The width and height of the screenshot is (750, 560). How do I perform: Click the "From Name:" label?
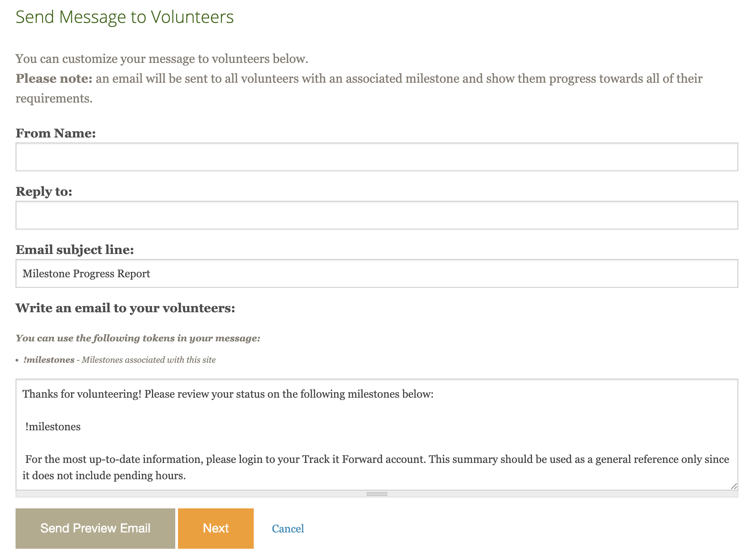click(56, 133)
